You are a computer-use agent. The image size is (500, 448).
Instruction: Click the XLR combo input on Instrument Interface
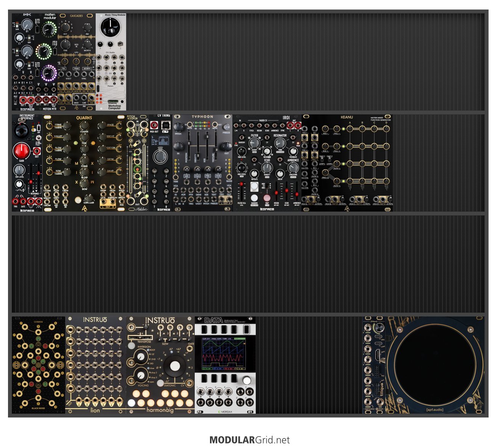pos(21,132)
